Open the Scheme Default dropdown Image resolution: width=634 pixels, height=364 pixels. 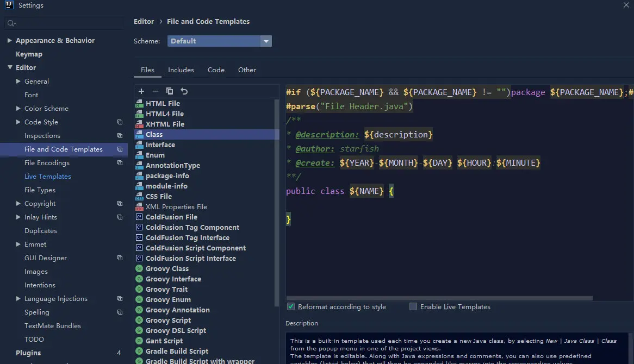[220, 41]
